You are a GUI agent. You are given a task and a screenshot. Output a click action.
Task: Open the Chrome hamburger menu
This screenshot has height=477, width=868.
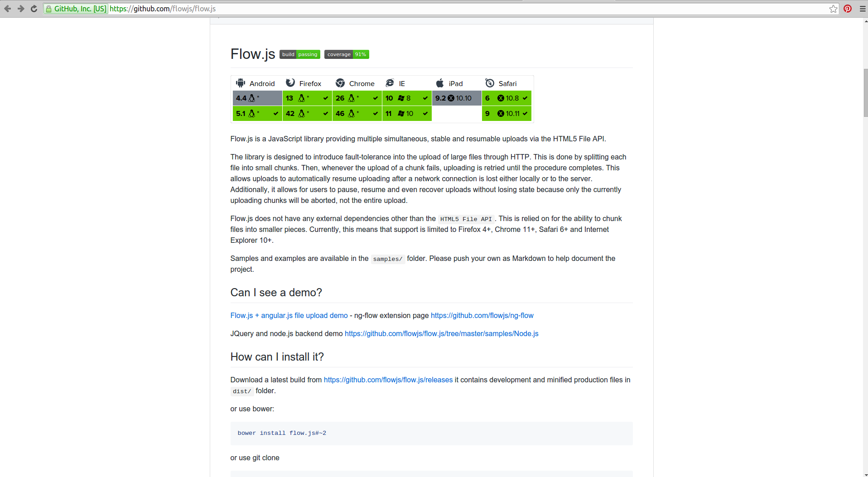(x=863, y=9)
